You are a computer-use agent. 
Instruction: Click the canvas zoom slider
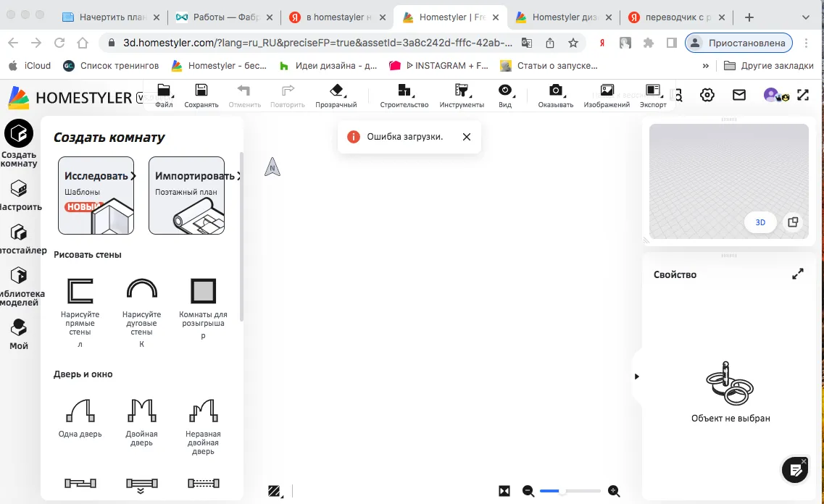pyautogui.click(x=570, y=491)
